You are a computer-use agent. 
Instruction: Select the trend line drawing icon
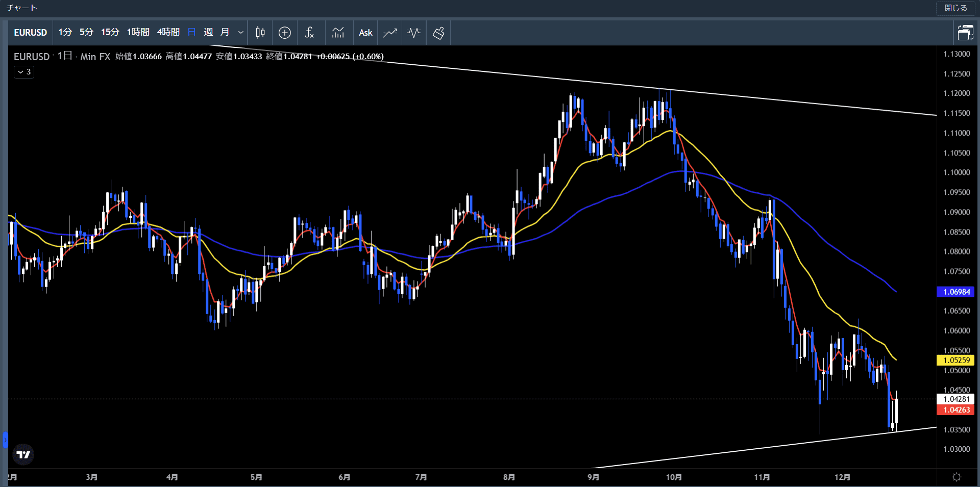(390, 33)
